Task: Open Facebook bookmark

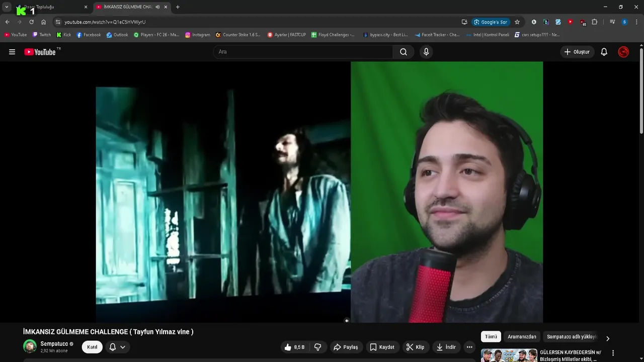Action: point(89,35)
